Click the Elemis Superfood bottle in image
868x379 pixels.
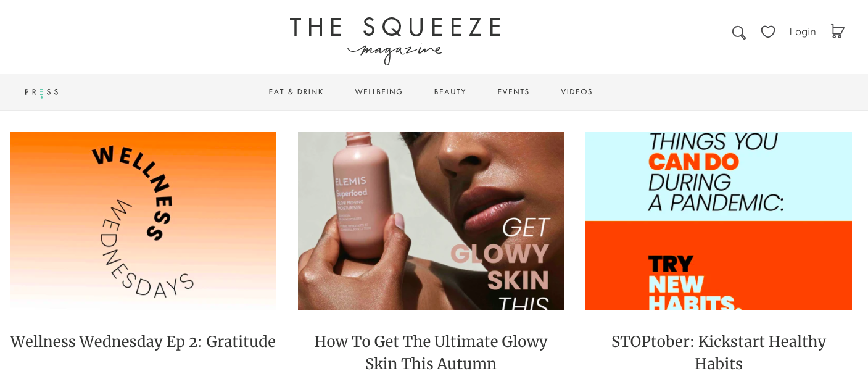362,199
